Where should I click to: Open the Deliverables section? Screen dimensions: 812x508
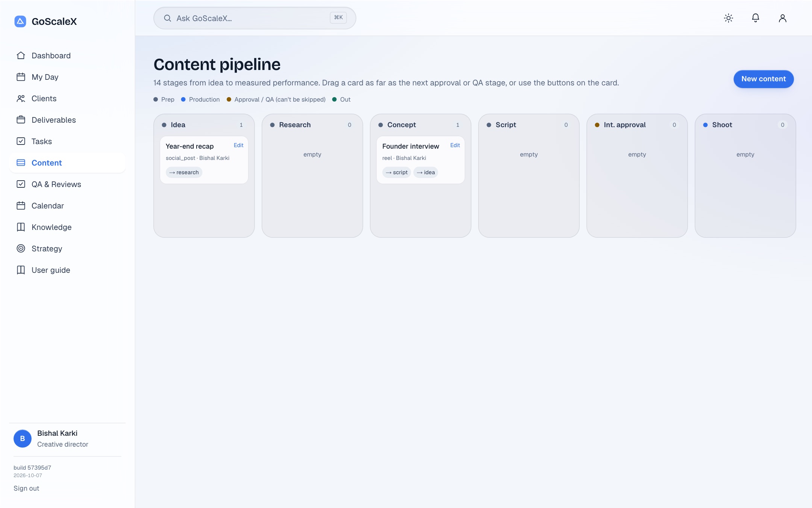pos(68,120)
